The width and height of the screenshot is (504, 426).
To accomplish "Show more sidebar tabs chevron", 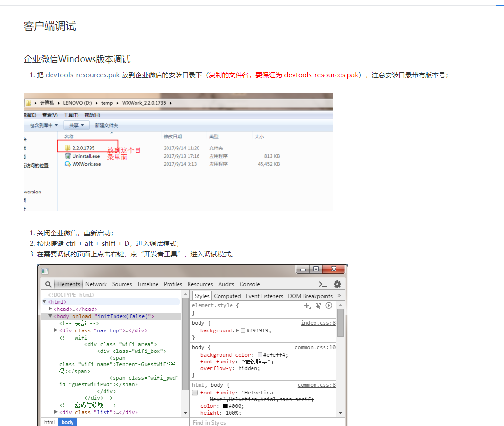I will 339,295.
